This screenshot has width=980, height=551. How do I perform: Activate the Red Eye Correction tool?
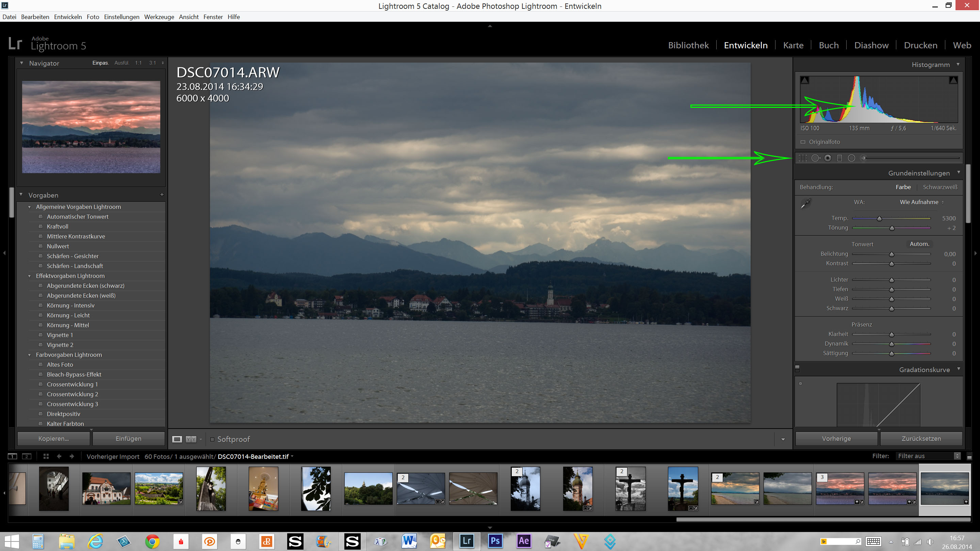tap(828, 158)
